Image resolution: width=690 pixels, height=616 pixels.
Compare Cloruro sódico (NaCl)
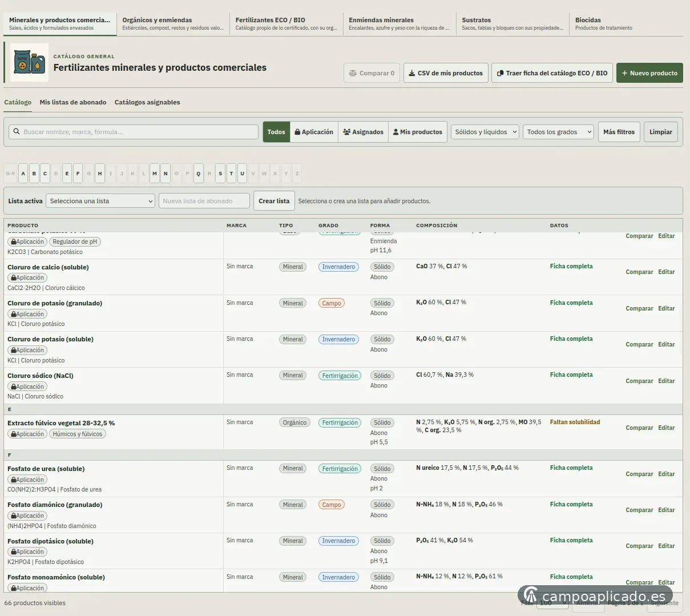tap(639, 381)
